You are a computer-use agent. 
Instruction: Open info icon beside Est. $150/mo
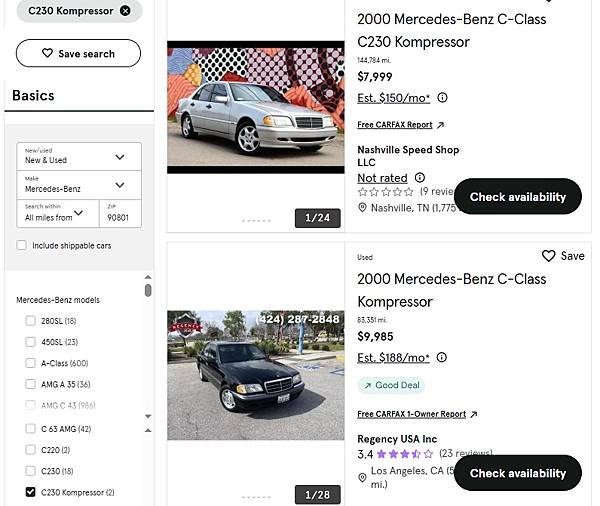(x=442, y=98)
